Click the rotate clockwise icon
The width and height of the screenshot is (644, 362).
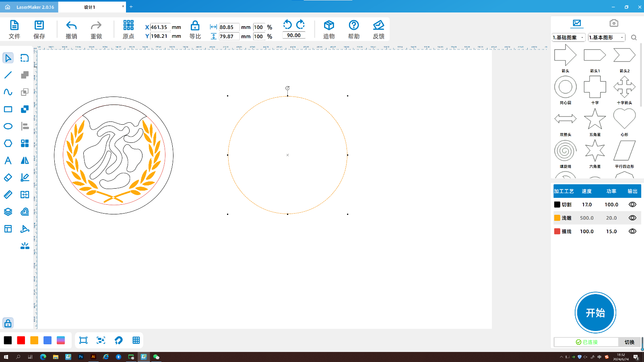300,25
